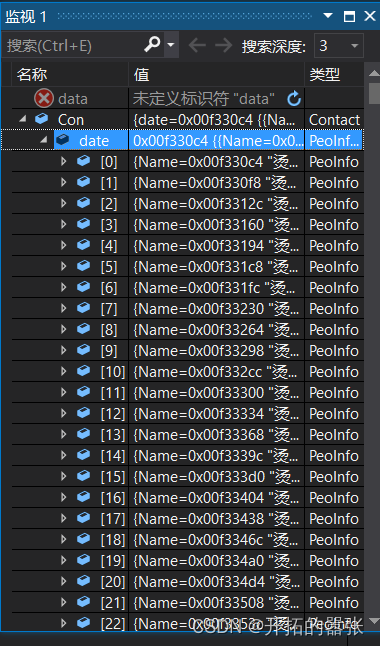Select the value Name=0x00f33508 cell
The height and width of the screenshot is (646, 380).
coord(217,603)
